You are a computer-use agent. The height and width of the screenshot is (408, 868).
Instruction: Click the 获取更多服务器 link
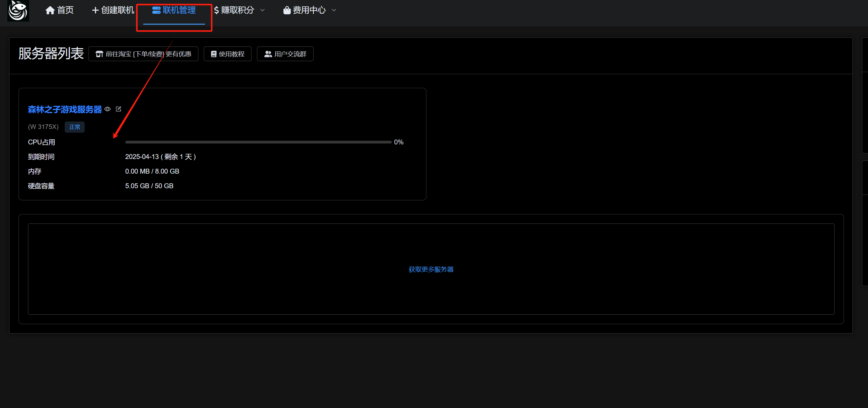pos(431,269)
